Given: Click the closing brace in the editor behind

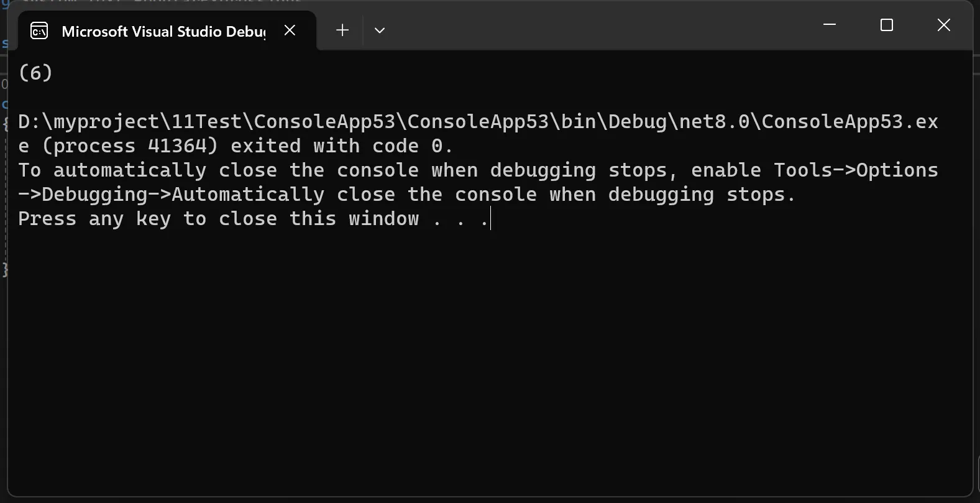Looking at the screenshot, I should pyautogui.click(x=5, y=269).
